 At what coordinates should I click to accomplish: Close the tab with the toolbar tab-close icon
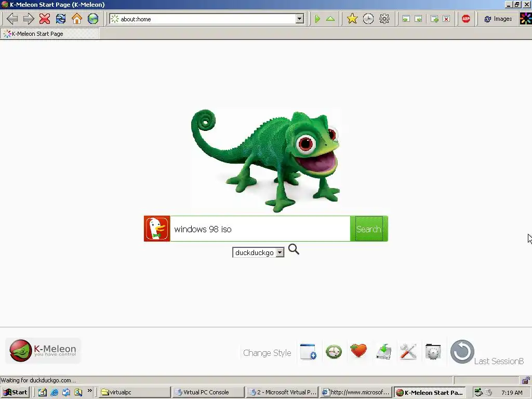tap(446, 19)
